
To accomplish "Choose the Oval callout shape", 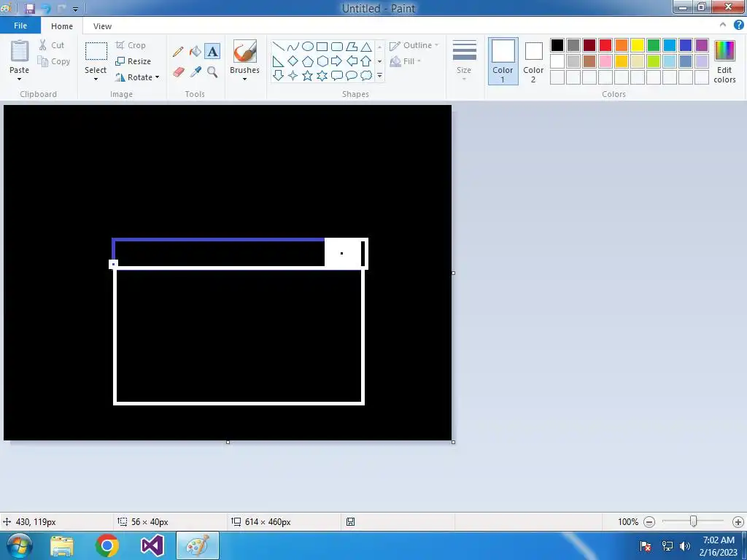I will (352, 75).
